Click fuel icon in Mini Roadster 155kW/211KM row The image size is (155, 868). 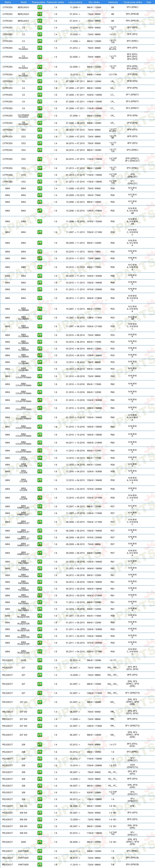40,651
